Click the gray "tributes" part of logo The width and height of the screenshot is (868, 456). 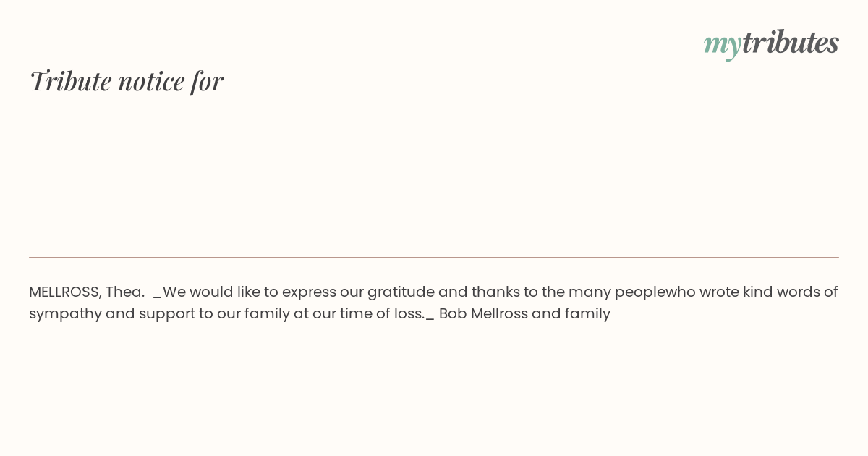[x=791, y=42]
